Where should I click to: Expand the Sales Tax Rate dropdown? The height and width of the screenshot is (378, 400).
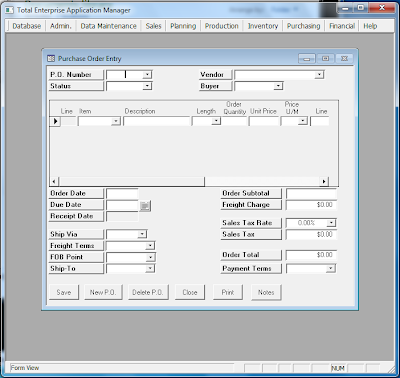[x=331, y=223]
